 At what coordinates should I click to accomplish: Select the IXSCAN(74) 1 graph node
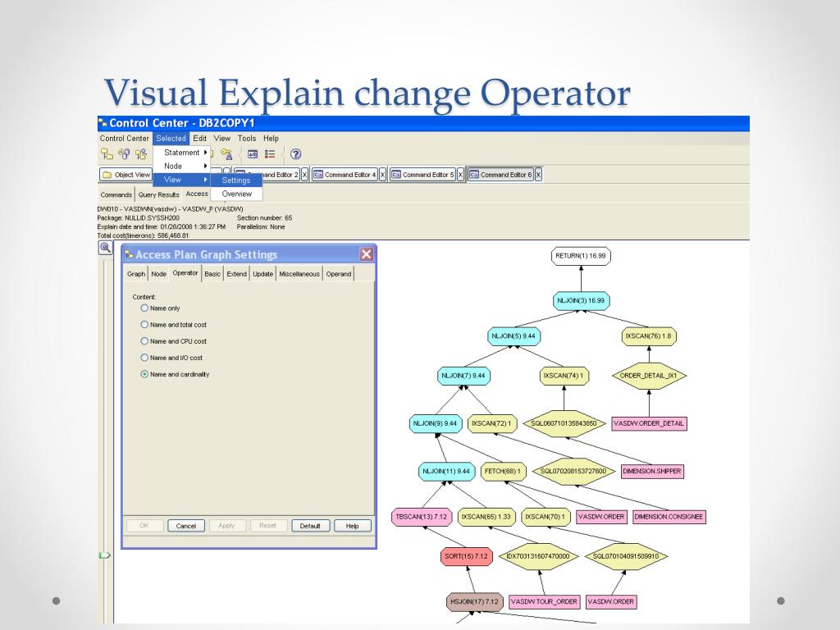click(x=564, y=376)
